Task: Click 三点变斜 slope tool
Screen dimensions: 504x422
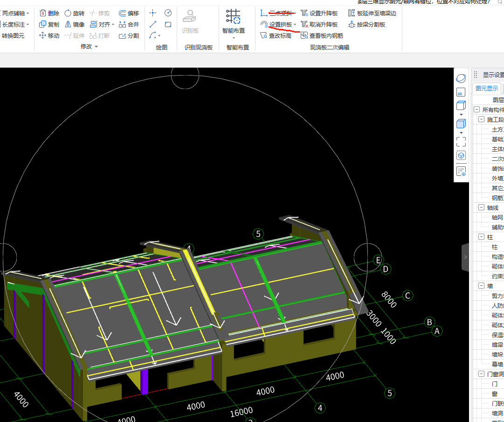Action: (278, 13)
